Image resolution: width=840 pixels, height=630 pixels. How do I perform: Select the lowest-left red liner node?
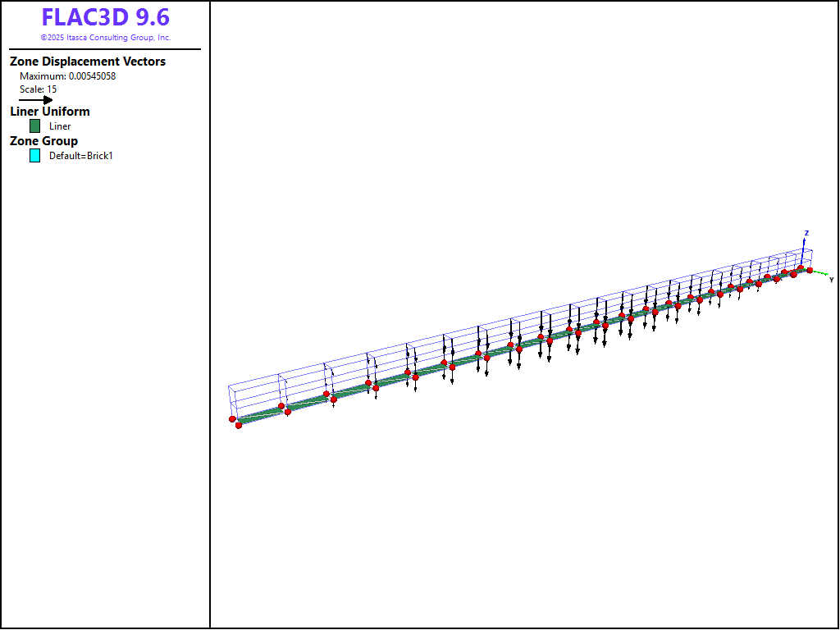239,425
